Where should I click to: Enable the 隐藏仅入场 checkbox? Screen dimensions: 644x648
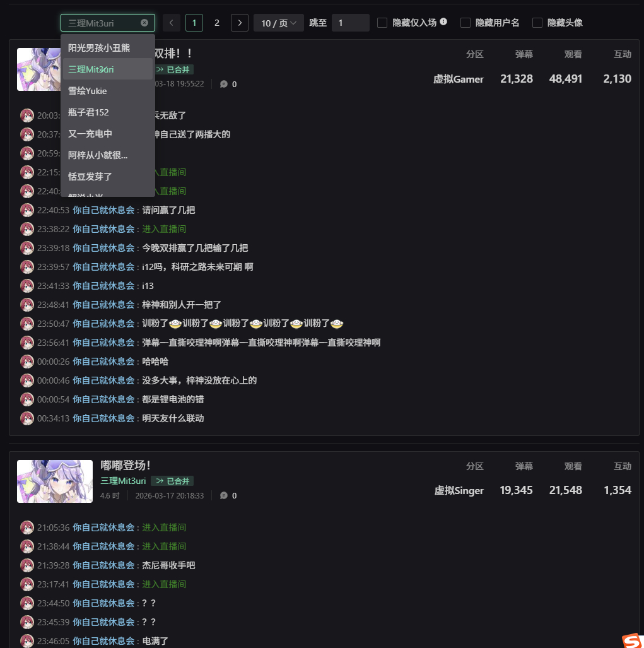coord(382,23)
